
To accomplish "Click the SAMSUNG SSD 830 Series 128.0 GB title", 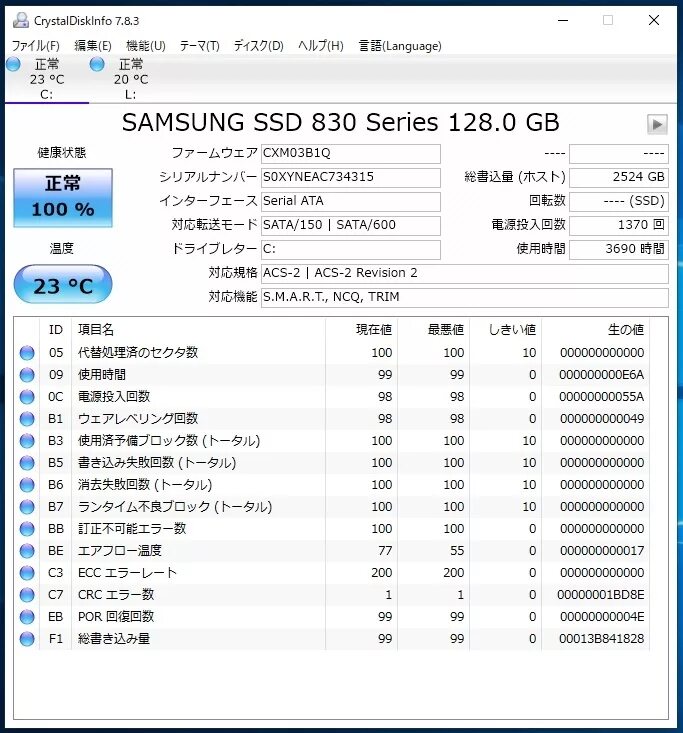I will point(340,122).
